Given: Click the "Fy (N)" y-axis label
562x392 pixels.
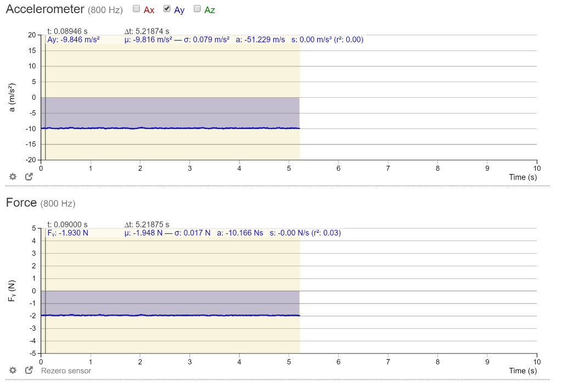Looking at the screenshot, I should 12,291.
